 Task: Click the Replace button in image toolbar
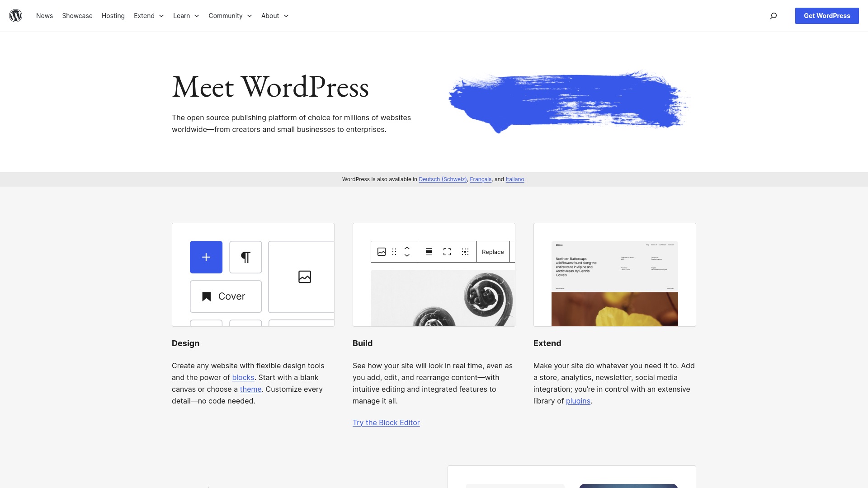(x=493, y=252)
